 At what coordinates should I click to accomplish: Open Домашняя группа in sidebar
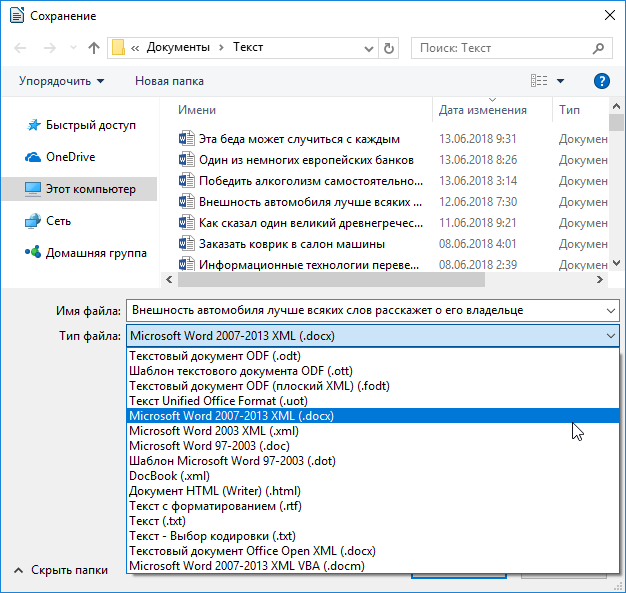(x=96, y=253)
